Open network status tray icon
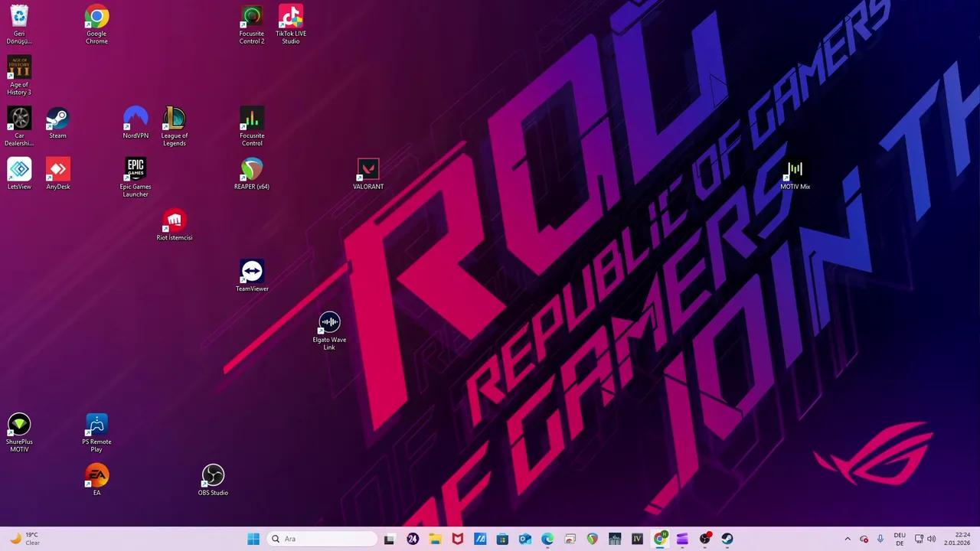Image resolution: width=980 pixels, height=551 pixels. (920, 539)
